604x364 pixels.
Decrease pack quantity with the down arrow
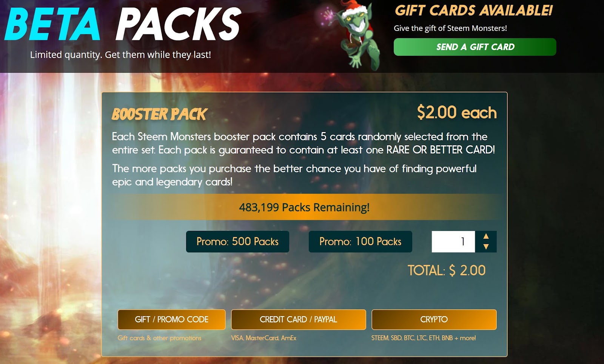tap(486, 247)
